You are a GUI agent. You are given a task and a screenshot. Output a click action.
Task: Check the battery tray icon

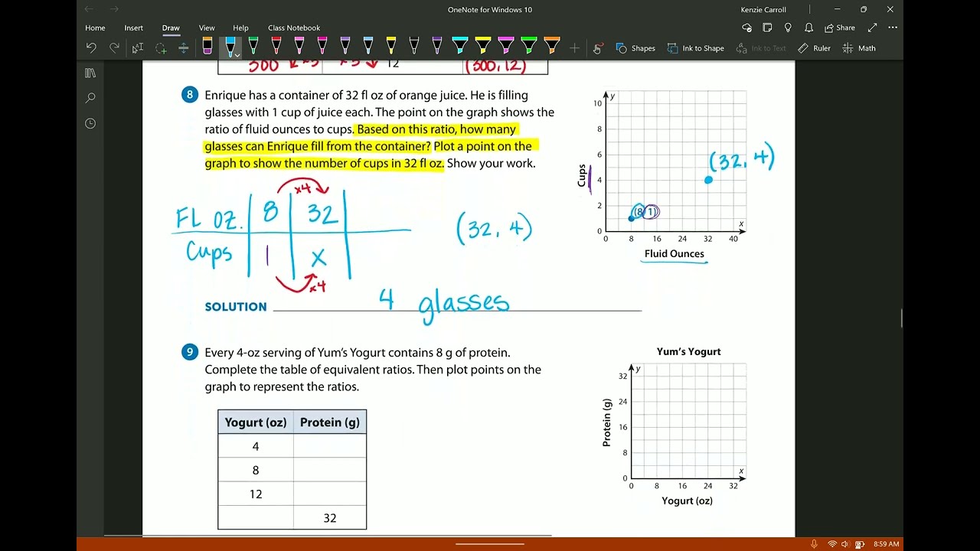point(859,544)
